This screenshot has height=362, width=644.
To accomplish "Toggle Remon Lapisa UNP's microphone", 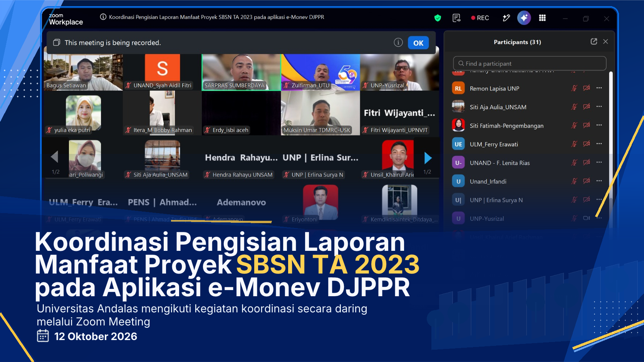I will [574, 88].
